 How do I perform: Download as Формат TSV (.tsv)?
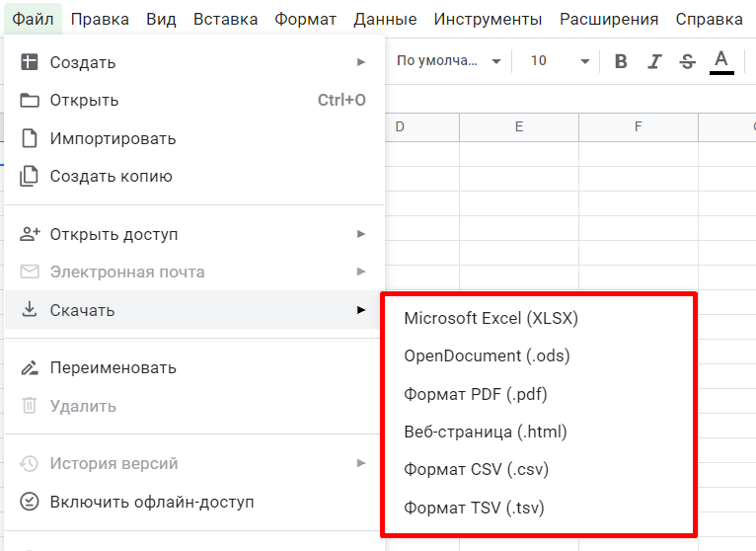[539, 508]
